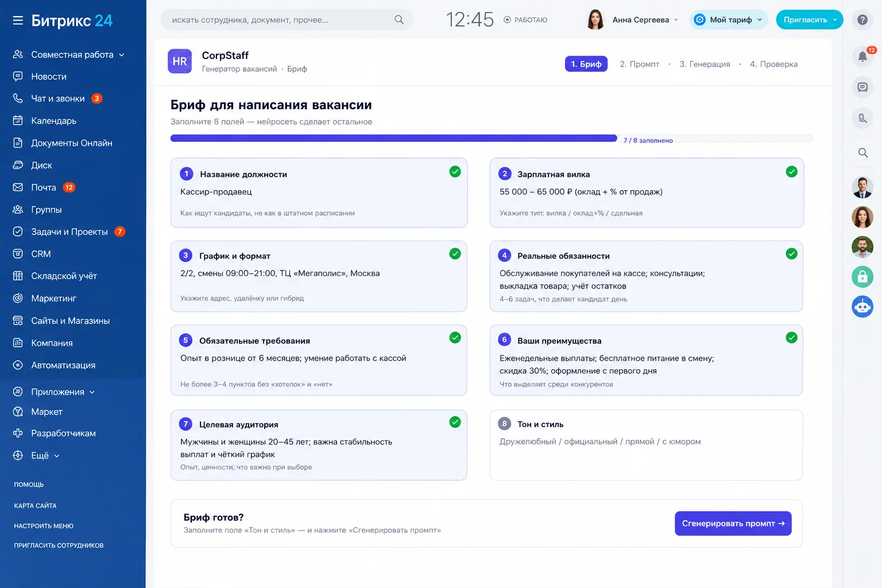882x588 pixels.
Task: Click the Тон и стиль input field
Action: pyautogui.click(x=646, y=445)
